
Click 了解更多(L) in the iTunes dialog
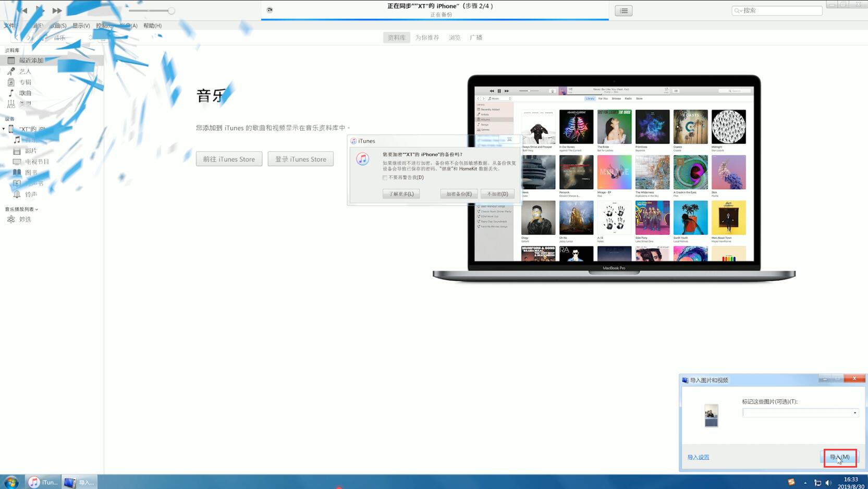401,194
